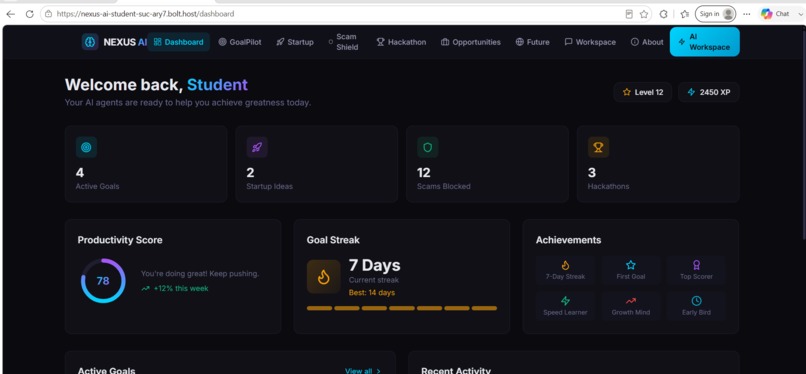Open the reader view icon in address bar

[x=629, y=14]
